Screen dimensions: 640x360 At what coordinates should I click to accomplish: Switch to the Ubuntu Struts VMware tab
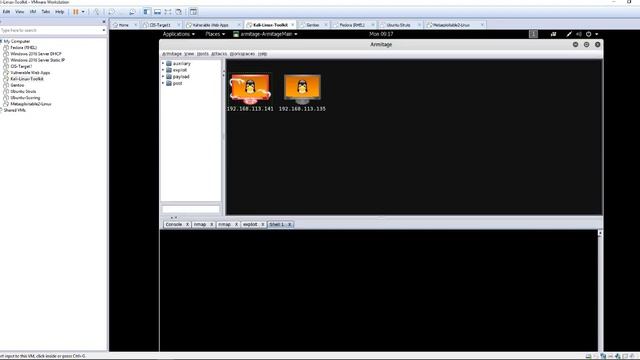(398, 25)
